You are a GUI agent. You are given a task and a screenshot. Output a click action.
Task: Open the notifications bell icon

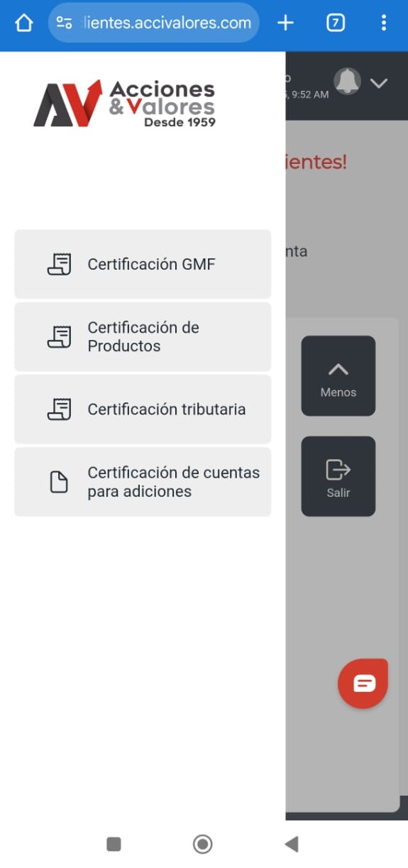348,82
